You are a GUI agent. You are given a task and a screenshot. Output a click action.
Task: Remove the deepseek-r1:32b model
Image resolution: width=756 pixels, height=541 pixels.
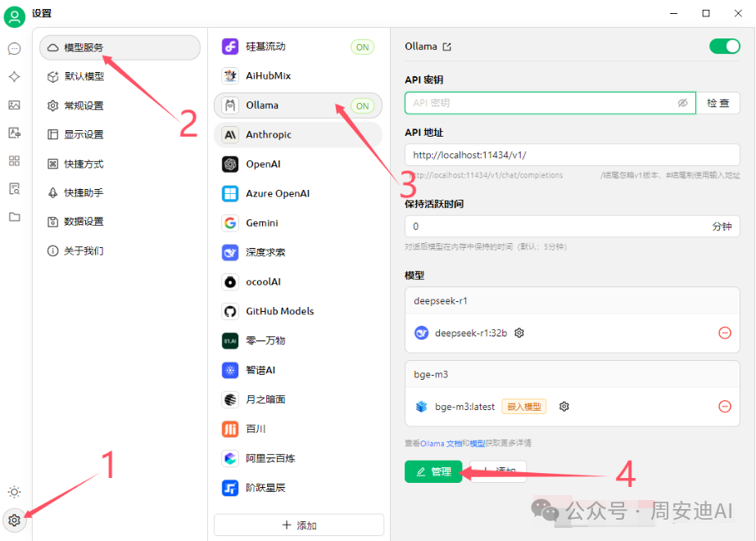coord(725,333)
